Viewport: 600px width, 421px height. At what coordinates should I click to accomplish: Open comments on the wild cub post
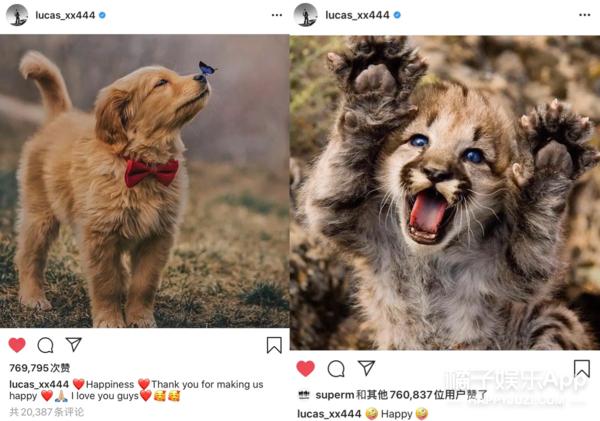[x=336, y=369]
